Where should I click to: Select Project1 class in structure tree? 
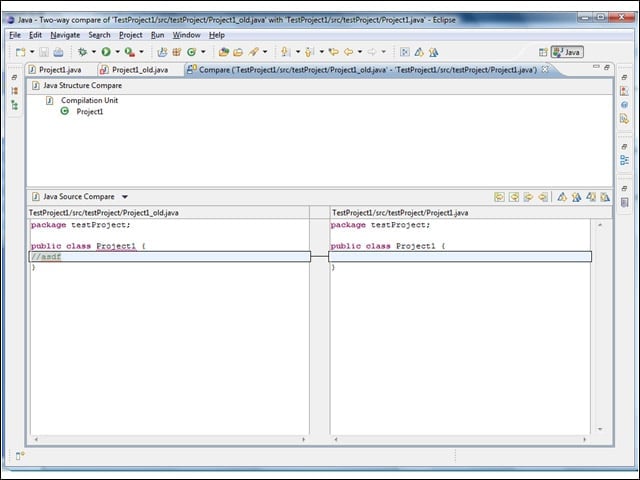[89, 111]
